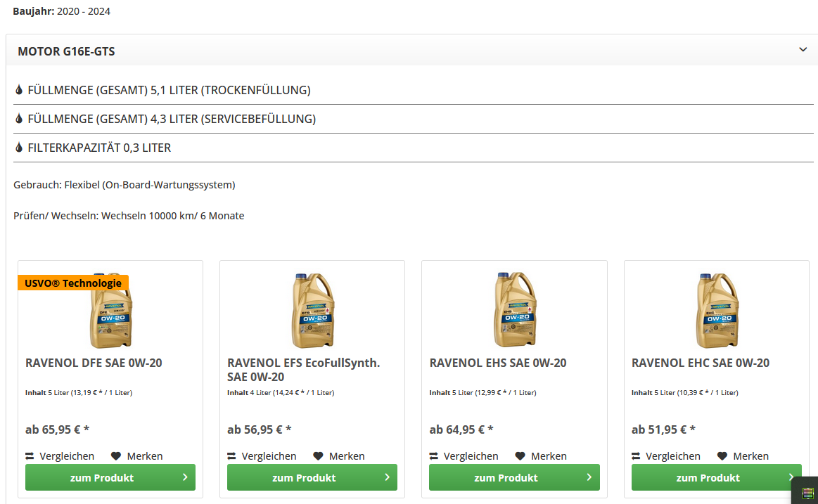
Task: Click the heart icon for RAVENOL EHC
Action: pyautogui.click(x=722, y=456)
